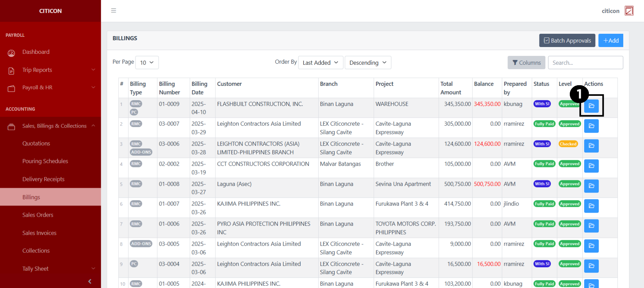Click the +Add billing button

611,41
